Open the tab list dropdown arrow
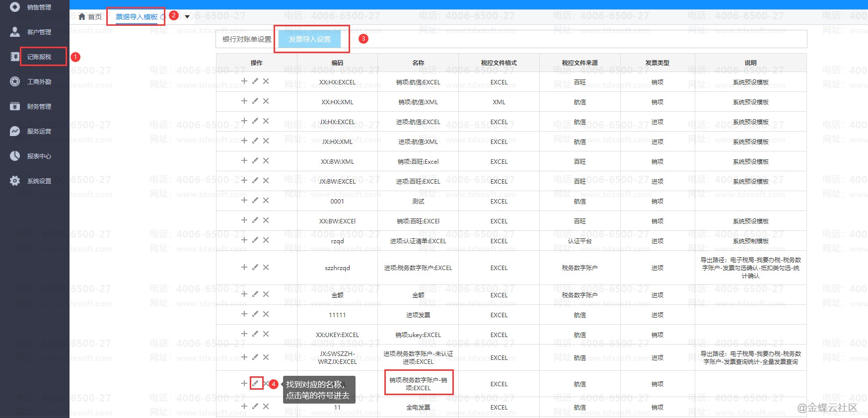Viewport: 868px width, 418px height. point(187,16)
